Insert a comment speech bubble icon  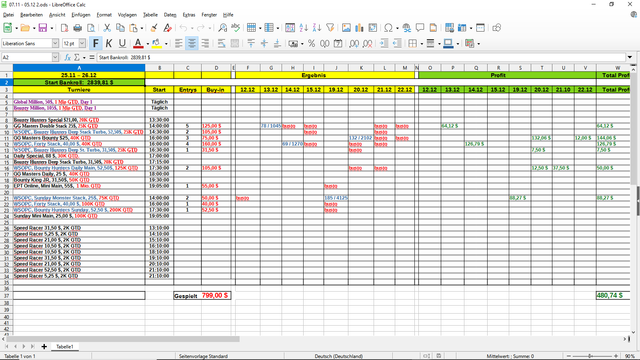point(420,28)
